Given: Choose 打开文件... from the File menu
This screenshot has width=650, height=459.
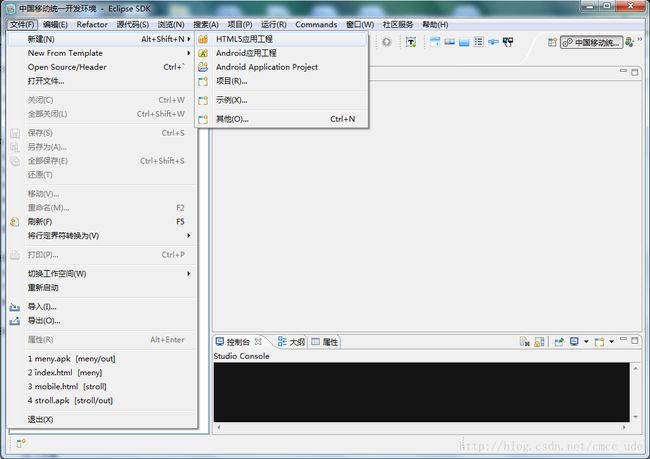Looking at the screenshot, I should (102, 81).
